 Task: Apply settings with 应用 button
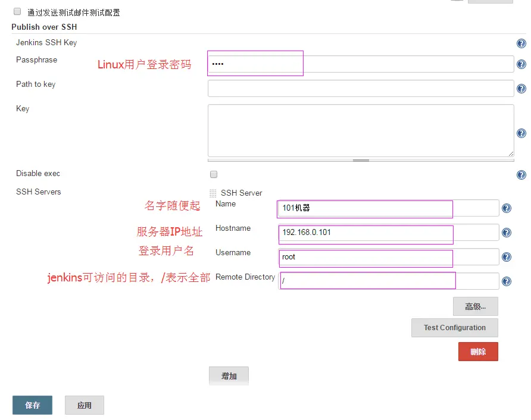click(85, 405)
